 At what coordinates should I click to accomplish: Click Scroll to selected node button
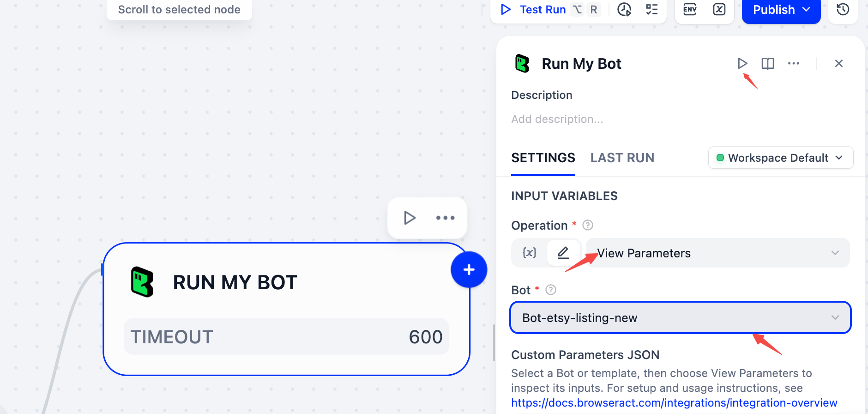tap(179, 10)
